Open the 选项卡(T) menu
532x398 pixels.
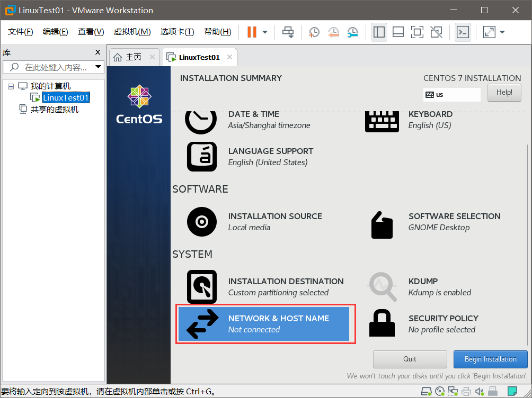(177, 32)
